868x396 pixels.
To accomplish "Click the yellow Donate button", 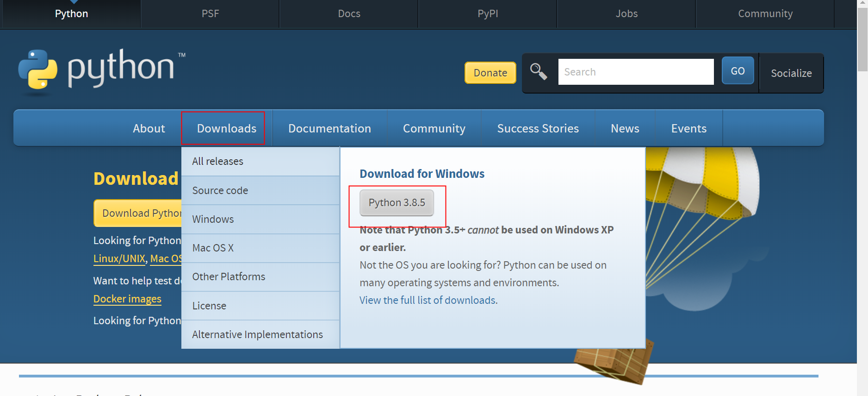I will coord(490,73).
